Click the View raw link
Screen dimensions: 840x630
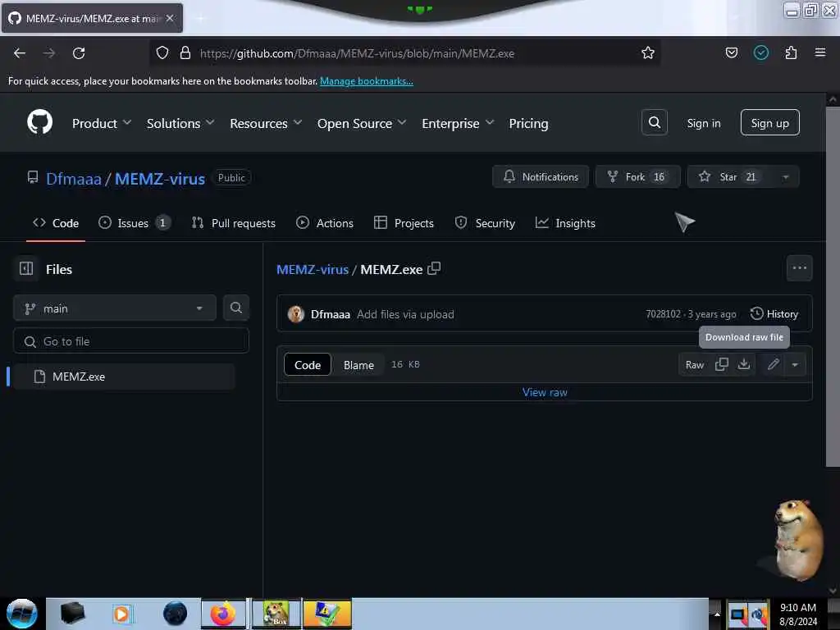[545, 392]
